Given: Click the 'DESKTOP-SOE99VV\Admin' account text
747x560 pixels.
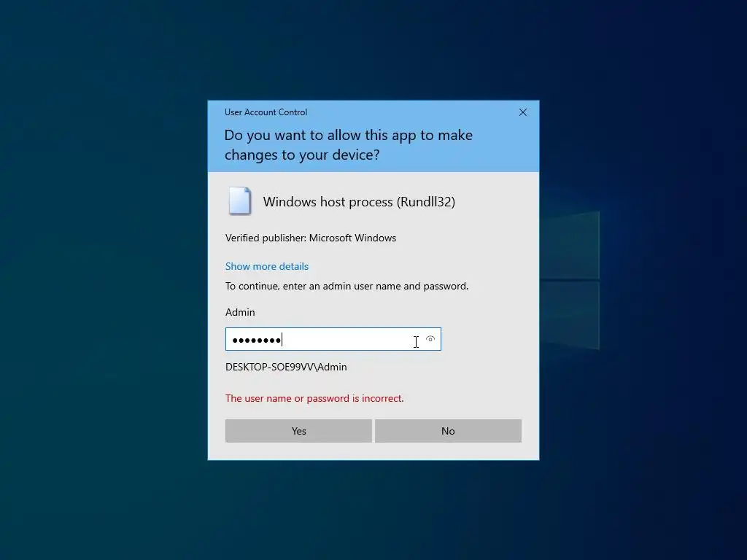Looking at the screenshot, I should [x=286, y=367].
